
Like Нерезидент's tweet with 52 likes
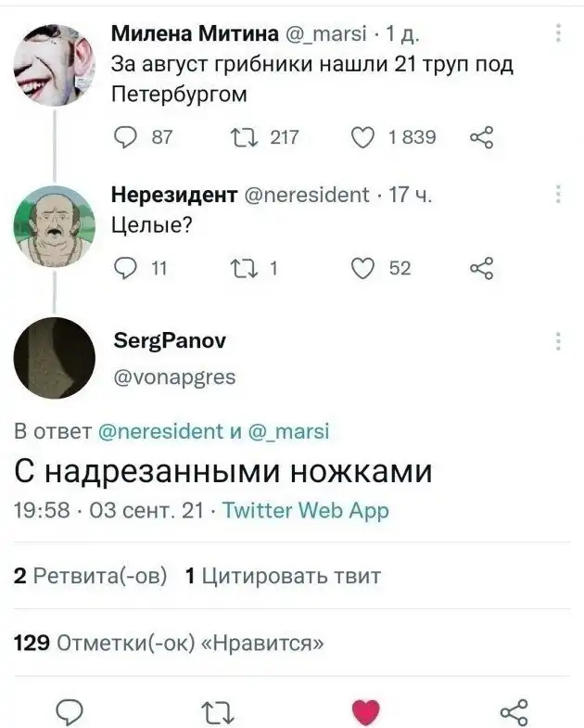point(362,268)
